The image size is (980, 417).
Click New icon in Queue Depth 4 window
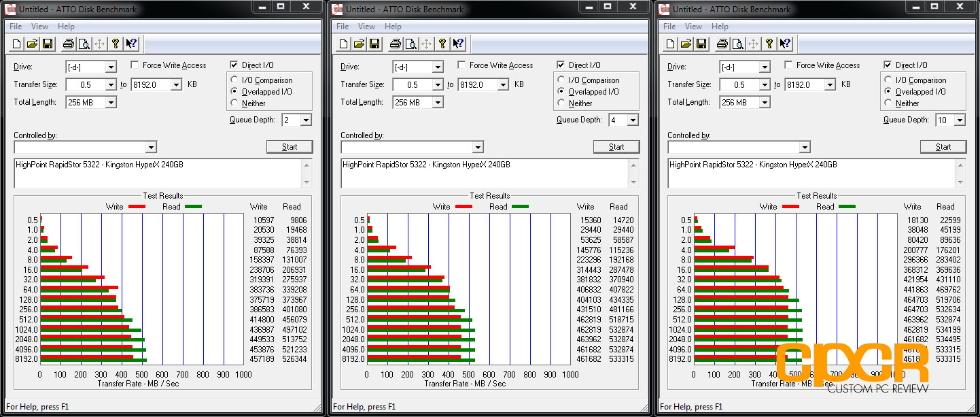[344, 44]
